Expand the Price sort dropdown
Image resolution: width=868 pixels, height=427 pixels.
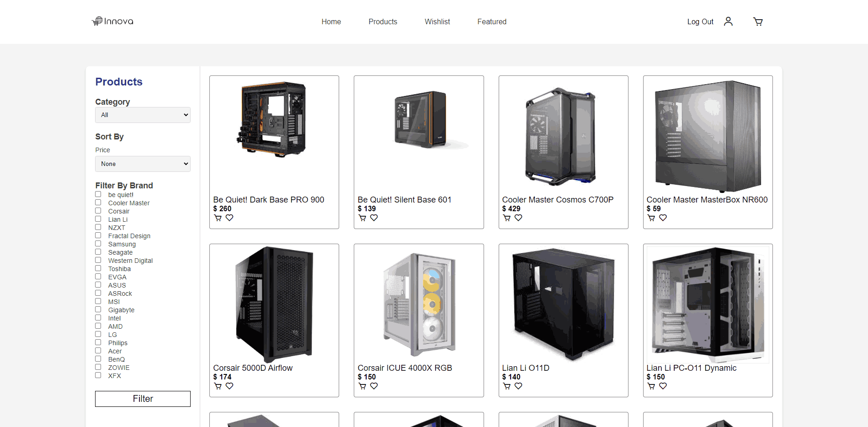[x=143, y=164]
